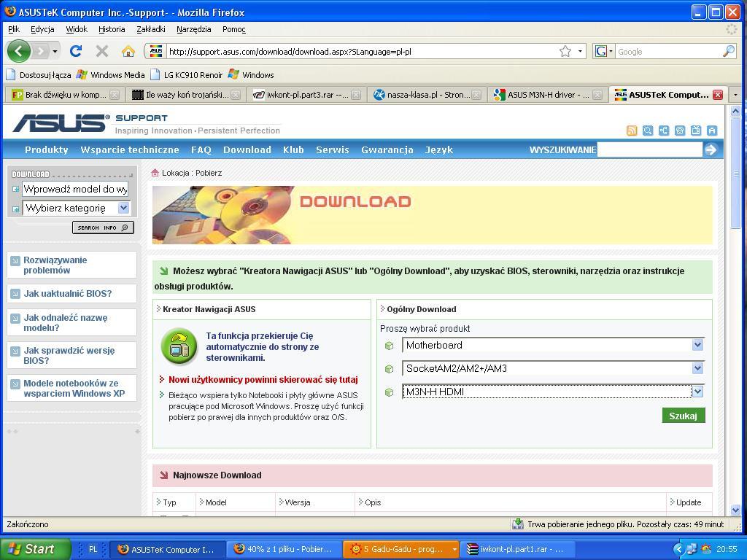Submit site search with the white arrow button

(x=711, y=150)
